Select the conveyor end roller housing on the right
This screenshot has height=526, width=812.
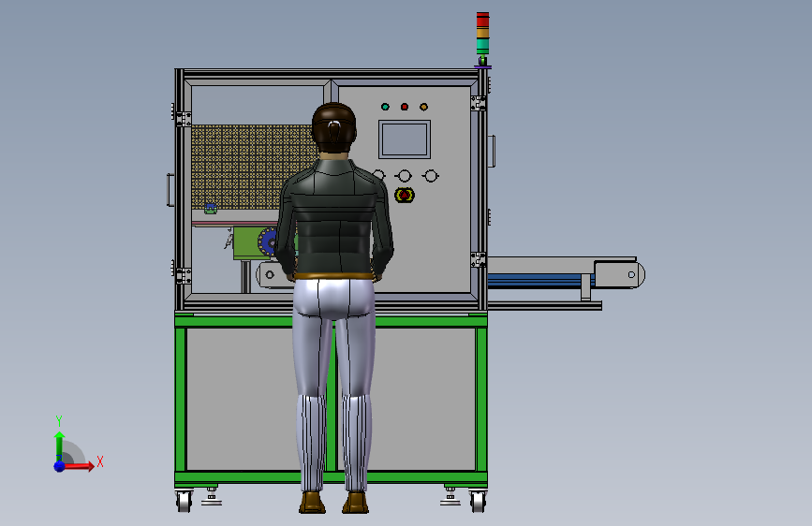click(619, 274)
